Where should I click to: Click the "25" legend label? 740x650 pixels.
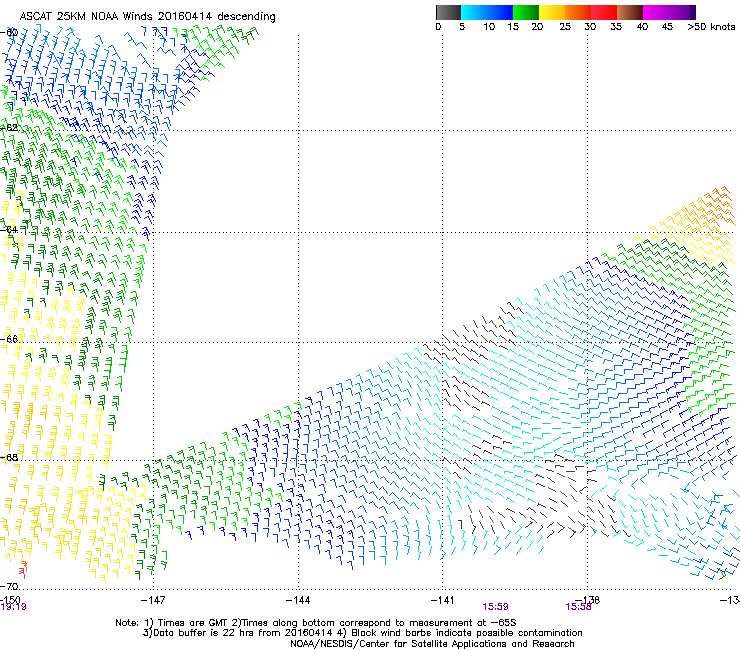[565, 27]
